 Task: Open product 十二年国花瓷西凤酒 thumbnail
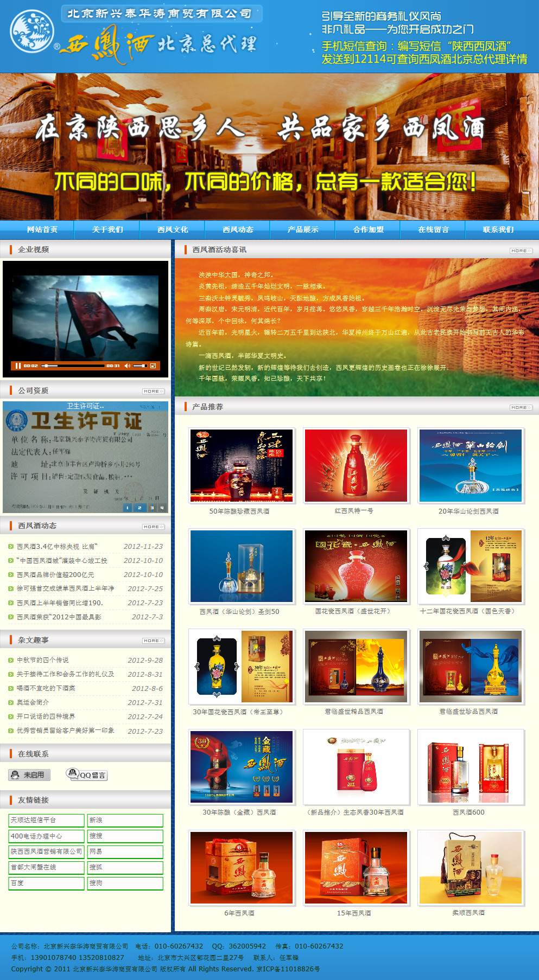tap(471, 566)
